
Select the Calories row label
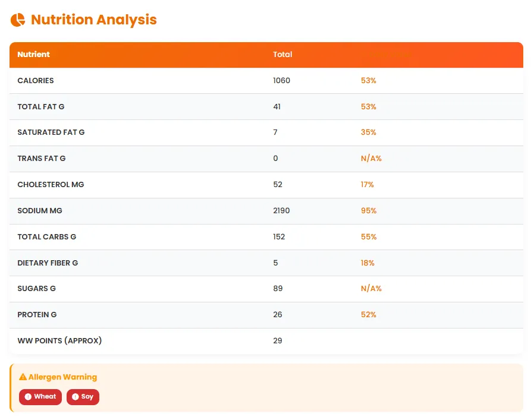(x=36, y=81)
